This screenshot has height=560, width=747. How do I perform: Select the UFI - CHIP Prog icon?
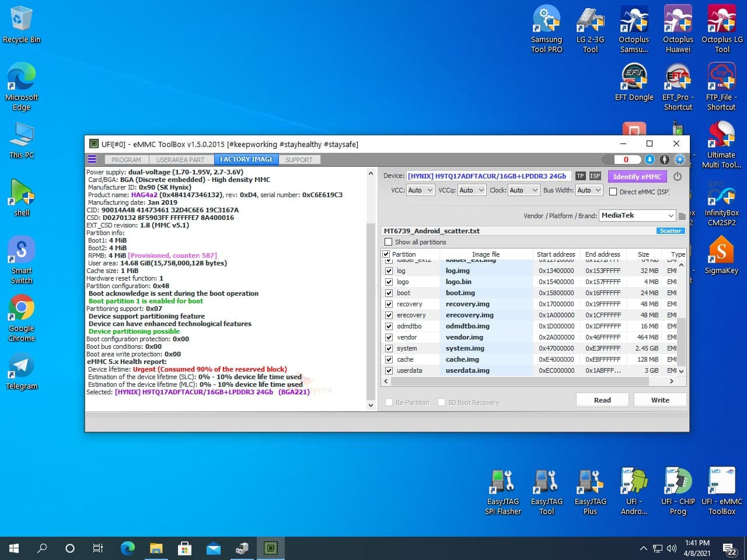(678, 491)
